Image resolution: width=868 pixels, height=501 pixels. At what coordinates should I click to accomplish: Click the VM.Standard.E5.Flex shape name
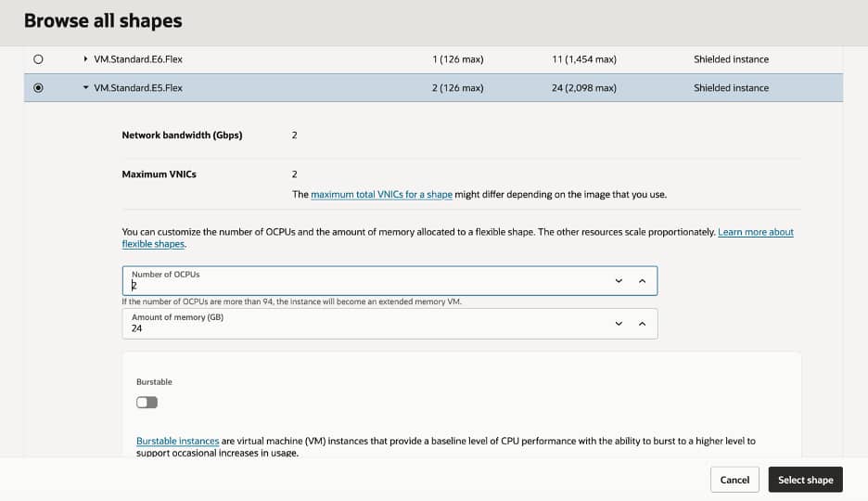[x=138, y=88]
